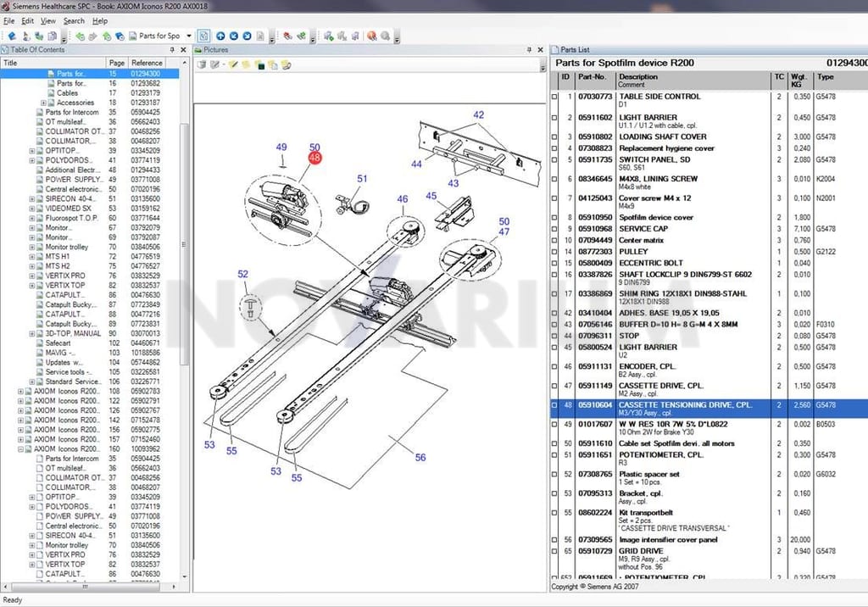The height and width of the screenshot is (607, 868).
Task: Close the Table Of Contents panel
Action: point(184,50)
